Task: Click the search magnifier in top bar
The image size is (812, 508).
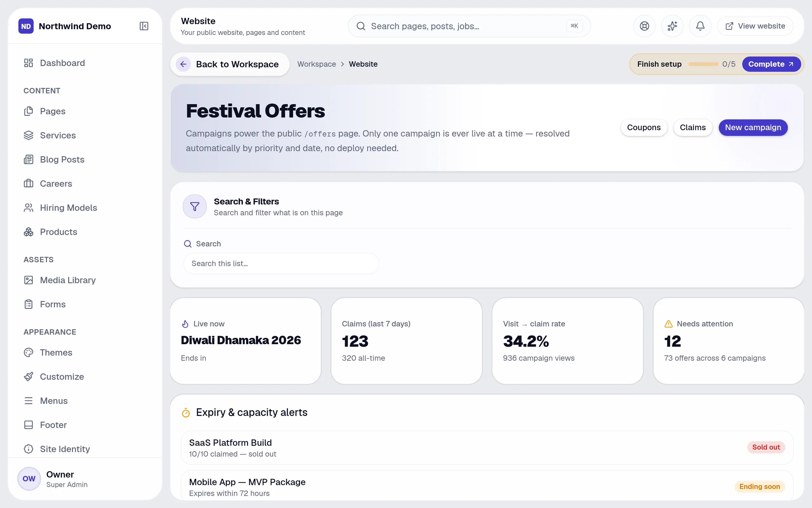Action: 361,26
